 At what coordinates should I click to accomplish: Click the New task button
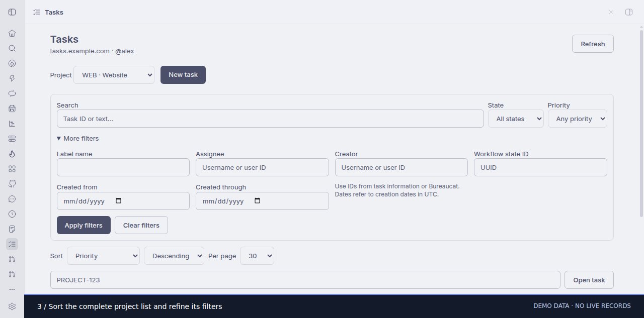pos(183,75)
